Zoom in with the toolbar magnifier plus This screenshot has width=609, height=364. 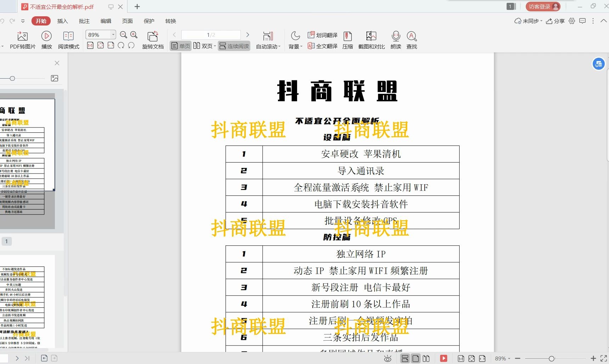(134, 35)
